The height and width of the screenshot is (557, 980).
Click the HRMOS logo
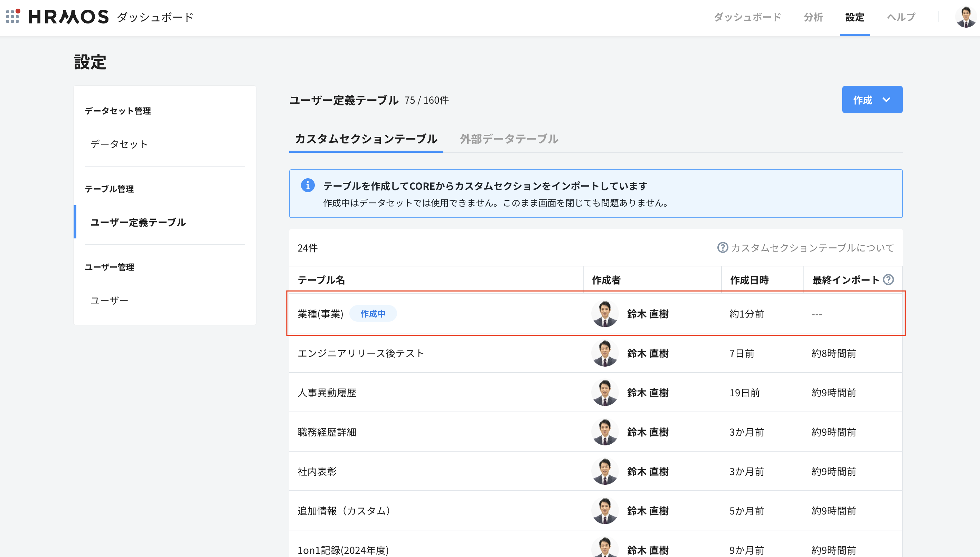tap(69, 17)
